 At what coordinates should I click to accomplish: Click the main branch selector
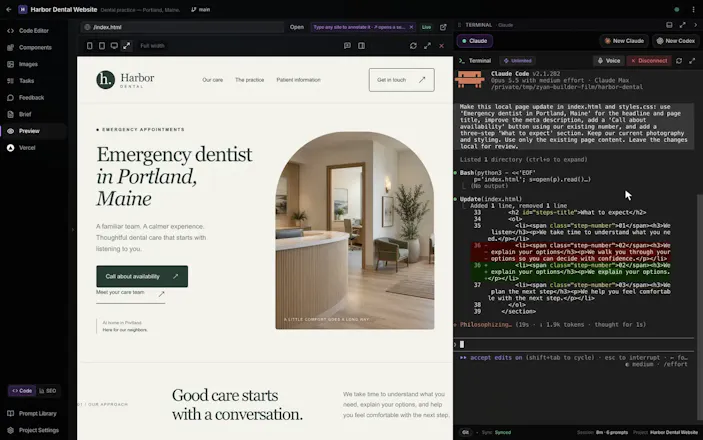click(200, 9)
